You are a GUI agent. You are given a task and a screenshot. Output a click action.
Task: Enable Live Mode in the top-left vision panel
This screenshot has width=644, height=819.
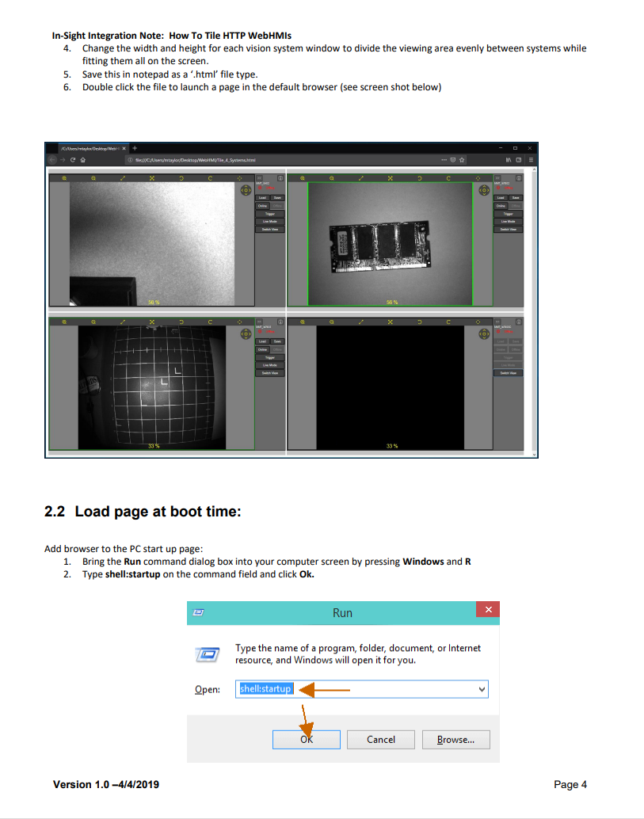[272, 222]
